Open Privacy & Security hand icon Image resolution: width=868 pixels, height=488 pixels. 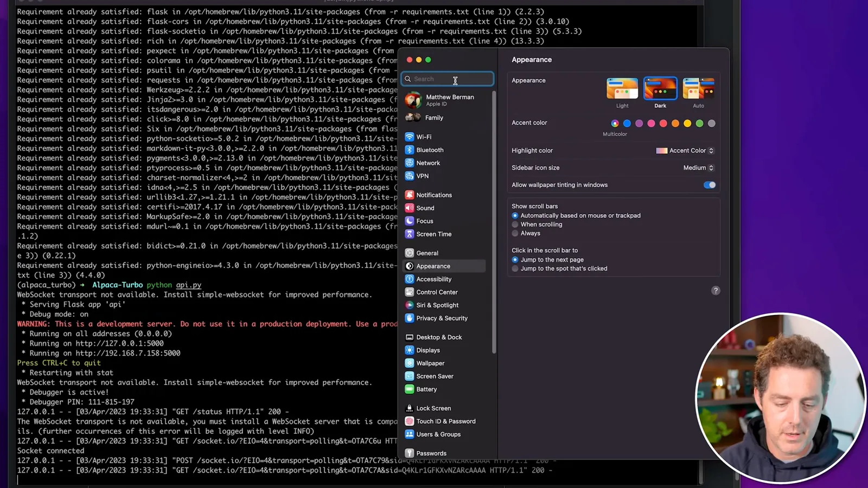[410, 318]
